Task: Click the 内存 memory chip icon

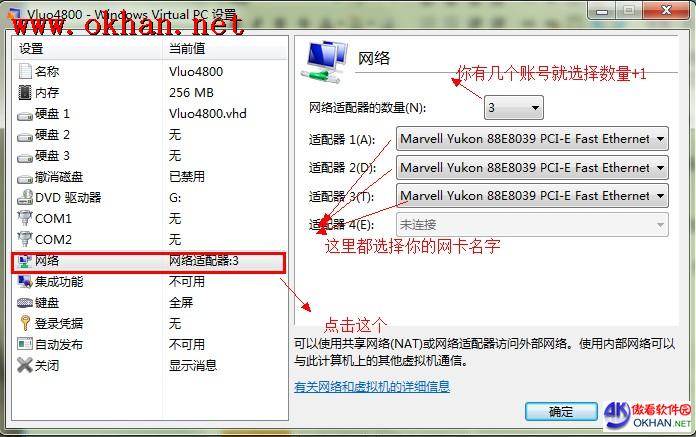Action: 25,92
